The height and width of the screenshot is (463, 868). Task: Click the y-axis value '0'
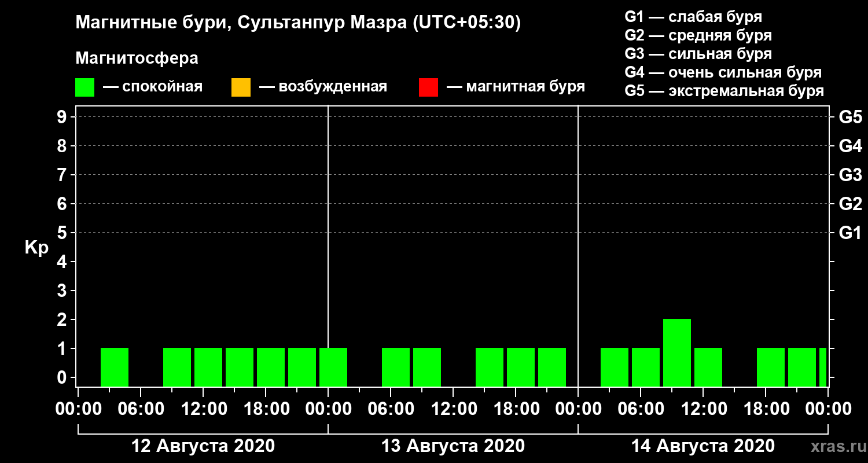63,377
